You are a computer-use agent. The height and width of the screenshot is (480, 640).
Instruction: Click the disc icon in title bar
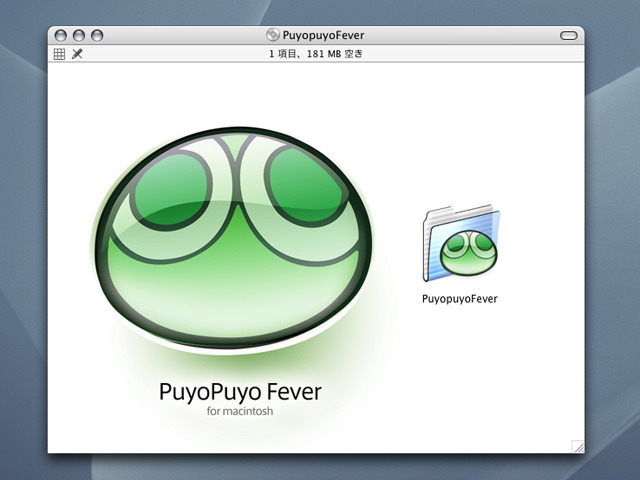click(272, 35)
